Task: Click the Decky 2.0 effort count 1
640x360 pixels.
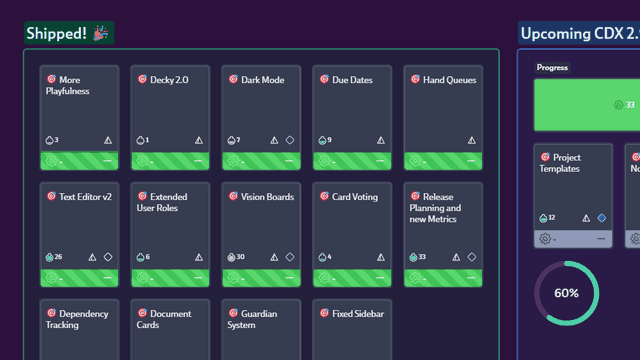Action: 143,140
